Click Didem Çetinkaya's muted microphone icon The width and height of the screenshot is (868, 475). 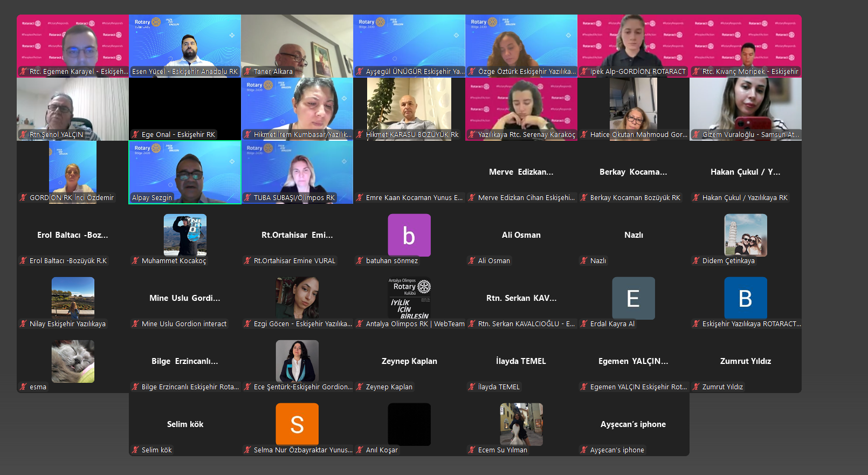click(x=696, y=260)
